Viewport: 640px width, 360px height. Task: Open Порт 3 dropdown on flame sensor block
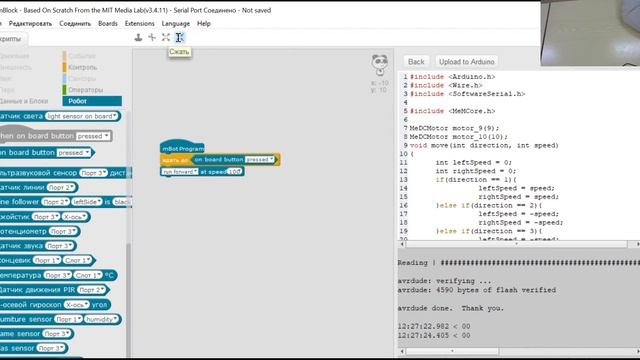[57, 334]
